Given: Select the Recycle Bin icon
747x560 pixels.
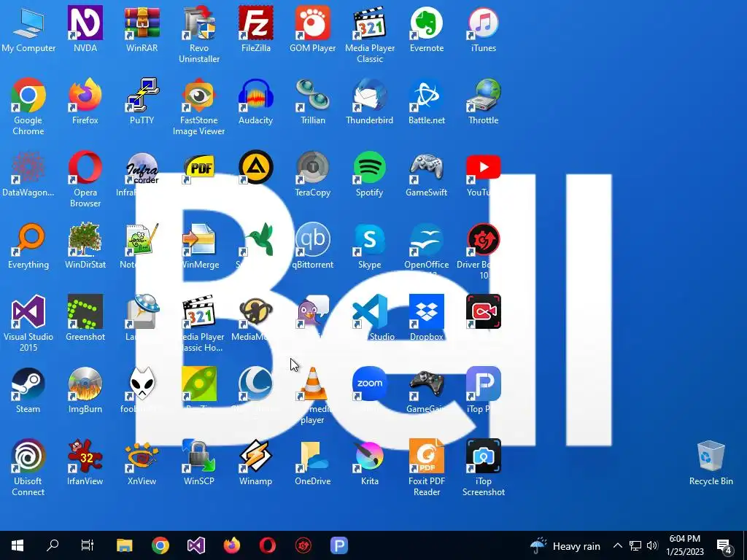Looking at the screenshot, I should click(x=711, y=457).
